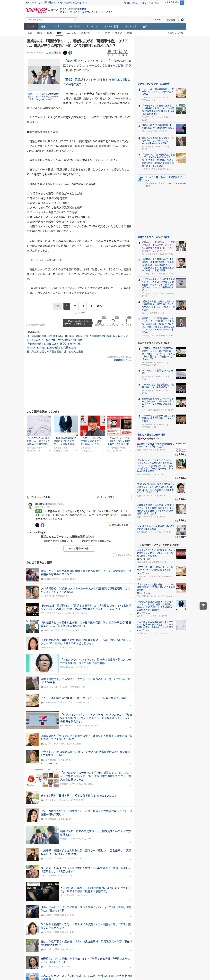Viewport: 210px width, 980px height.
Task: Open the トピックス一覧 link
Action: coord(175,33)
